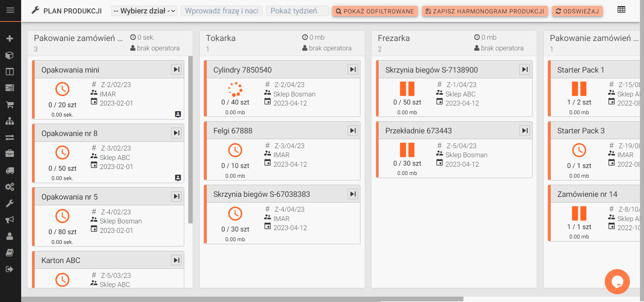Click the horizontal scrollbar at the bottom
The image size is (644, 302).
[242, 299]
